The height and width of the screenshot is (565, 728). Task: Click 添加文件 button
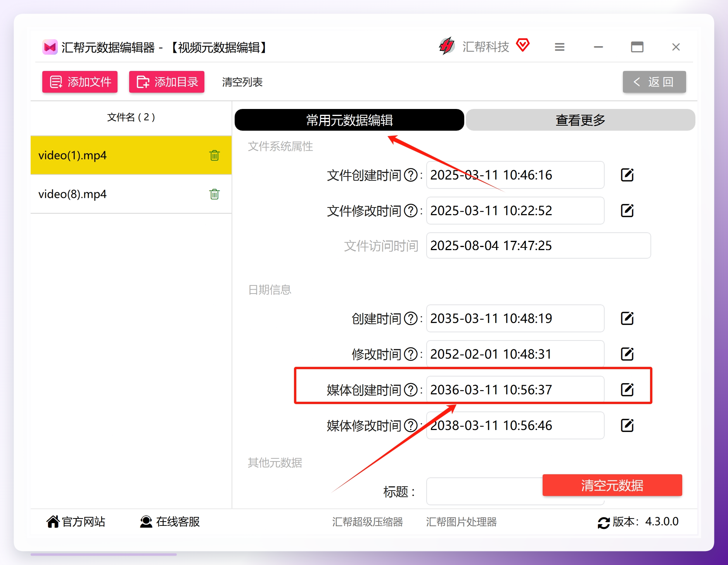click(x=80, y=82)
